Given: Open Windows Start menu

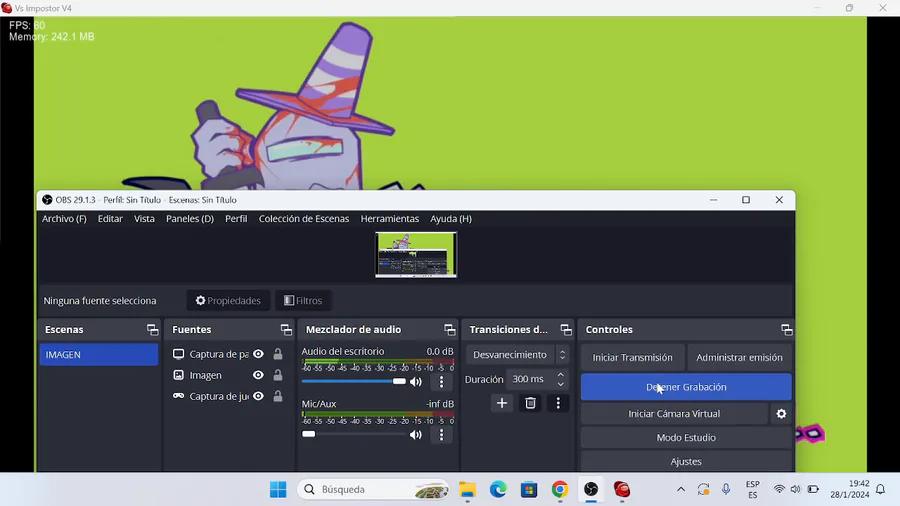Looking at the screenshot, I should [278, 489].
